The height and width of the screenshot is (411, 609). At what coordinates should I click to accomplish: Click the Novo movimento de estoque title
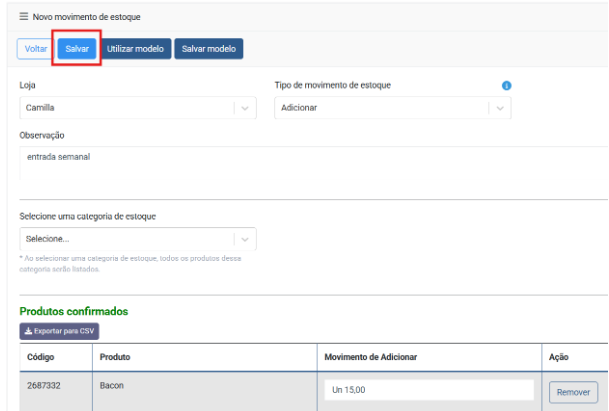point(87,17)
